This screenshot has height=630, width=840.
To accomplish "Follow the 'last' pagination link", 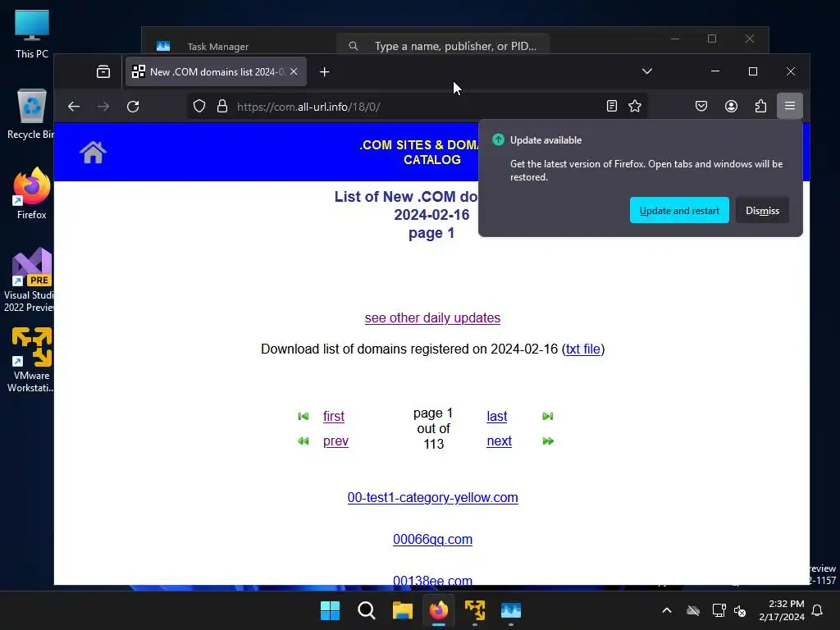I will (497, 416).
